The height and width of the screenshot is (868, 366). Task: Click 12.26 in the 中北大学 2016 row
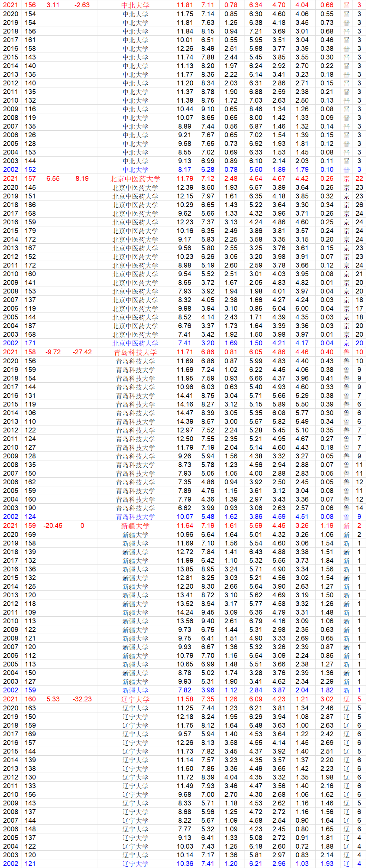pyautogui.click(x=185, y=49)
